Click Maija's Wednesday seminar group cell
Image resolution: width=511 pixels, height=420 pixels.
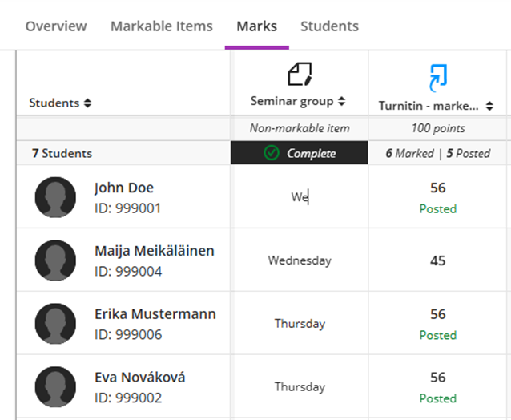pos(300,260)
